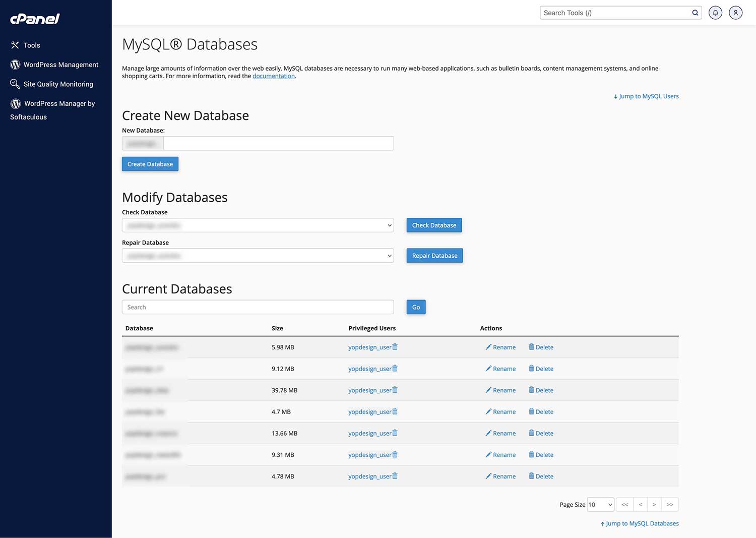Viewport: 756px width, 538px height.
Task: Jump to MySQL Databases link
Action: click(640, 524)
